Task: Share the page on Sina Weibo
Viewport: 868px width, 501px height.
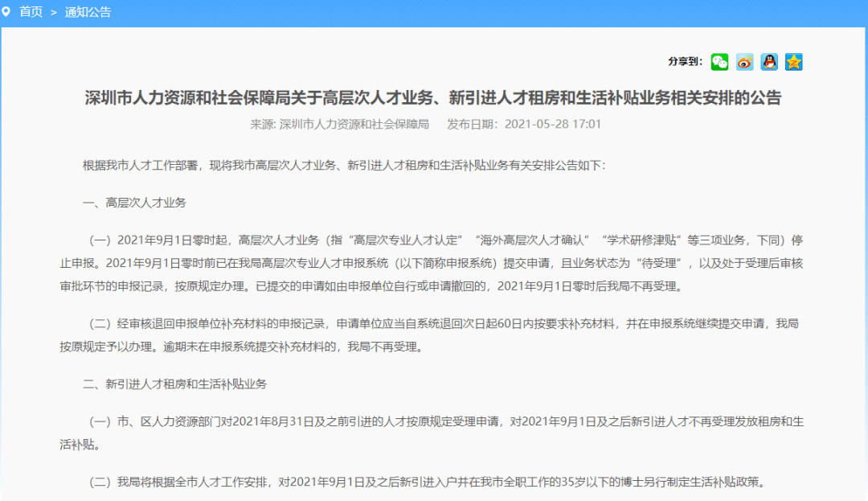Action: [x=744, y=62]
